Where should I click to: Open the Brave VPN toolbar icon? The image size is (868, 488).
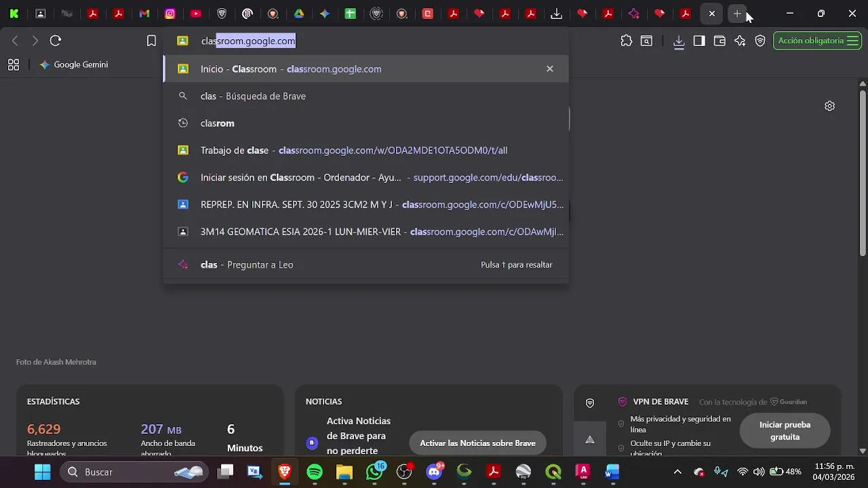[x=760, y=41]
